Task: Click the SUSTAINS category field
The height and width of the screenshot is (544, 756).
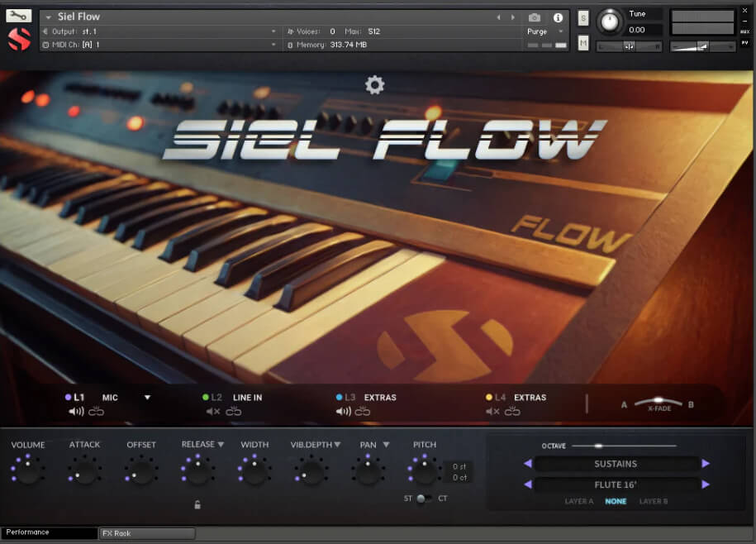Action: click(x=616, y=464)
